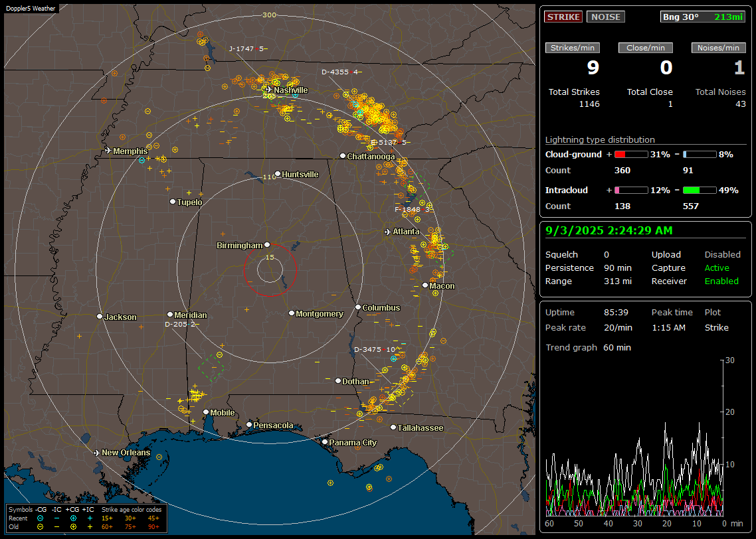Viewport: 756px width, 539px height.
Task: Click the Chattanooga city marker dot
Action: click(x=343, y=156)
